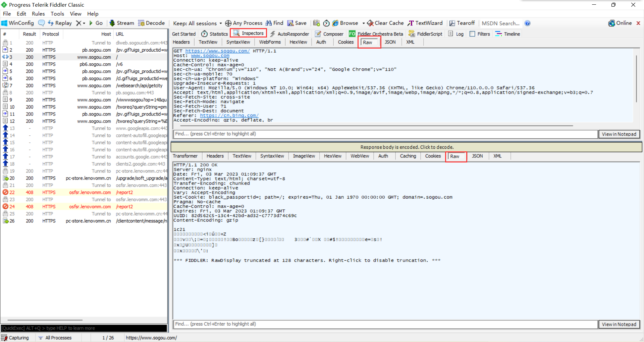644x342 pixels.
Task: Open Fiddler Orchestra Beta tab
Action: click(376, 34)
